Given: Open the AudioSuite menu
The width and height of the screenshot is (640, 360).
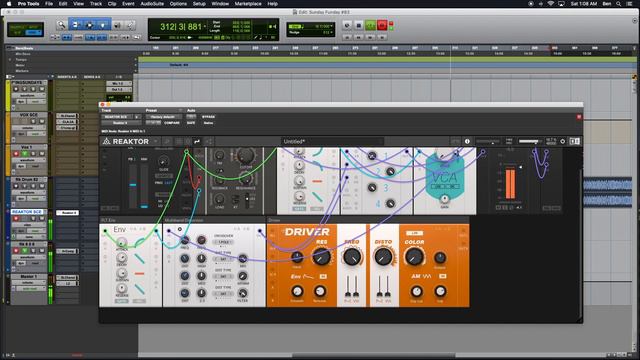Looking at the screenshot, I should point(152,4).
